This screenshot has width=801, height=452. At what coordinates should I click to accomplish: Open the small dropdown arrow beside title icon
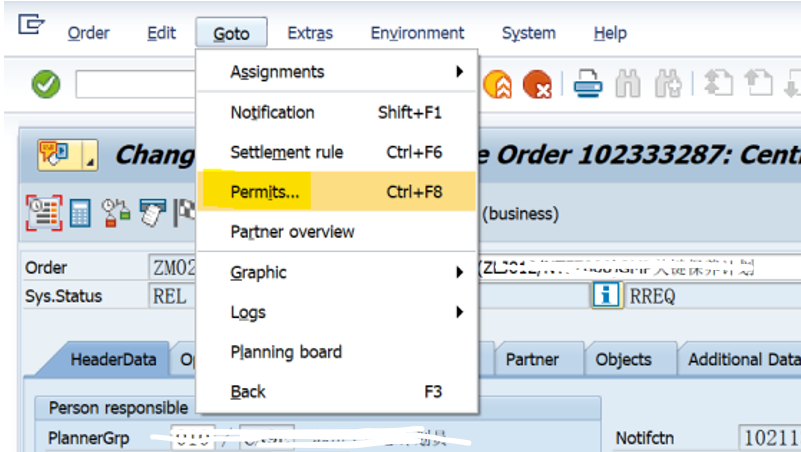coord(90,155)
